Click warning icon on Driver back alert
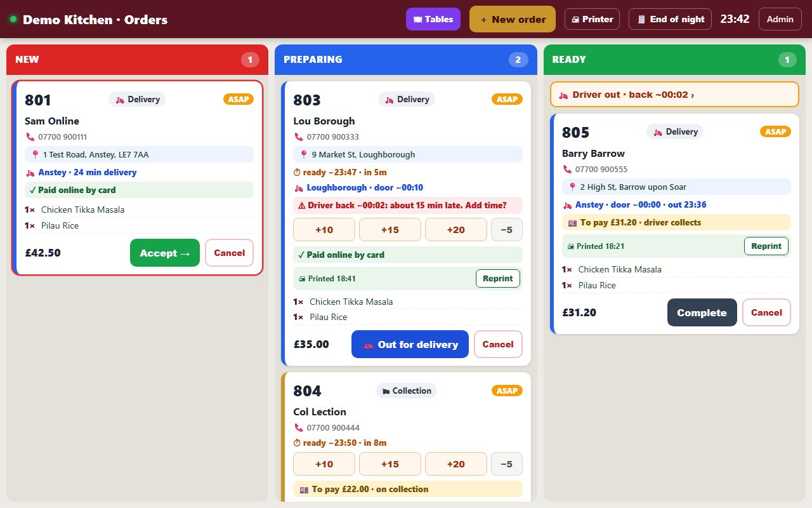Viewport: 812px width, 508px height. 302,205
